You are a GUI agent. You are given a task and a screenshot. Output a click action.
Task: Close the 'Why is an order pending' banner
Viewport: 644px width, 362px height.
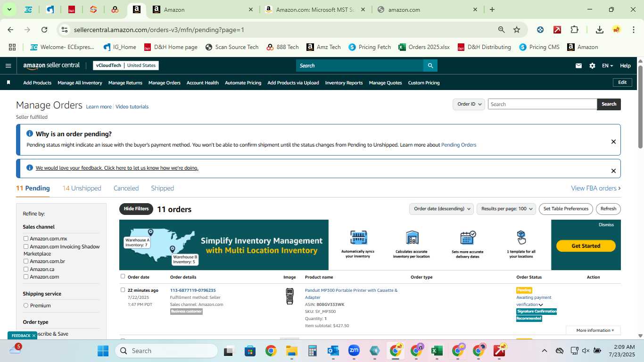pos(613,141)
